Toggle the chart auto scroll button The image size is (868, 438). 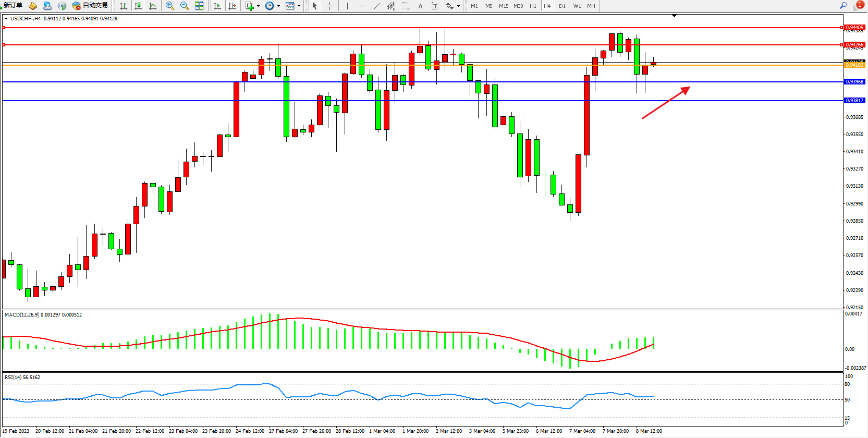pos(217,6)
